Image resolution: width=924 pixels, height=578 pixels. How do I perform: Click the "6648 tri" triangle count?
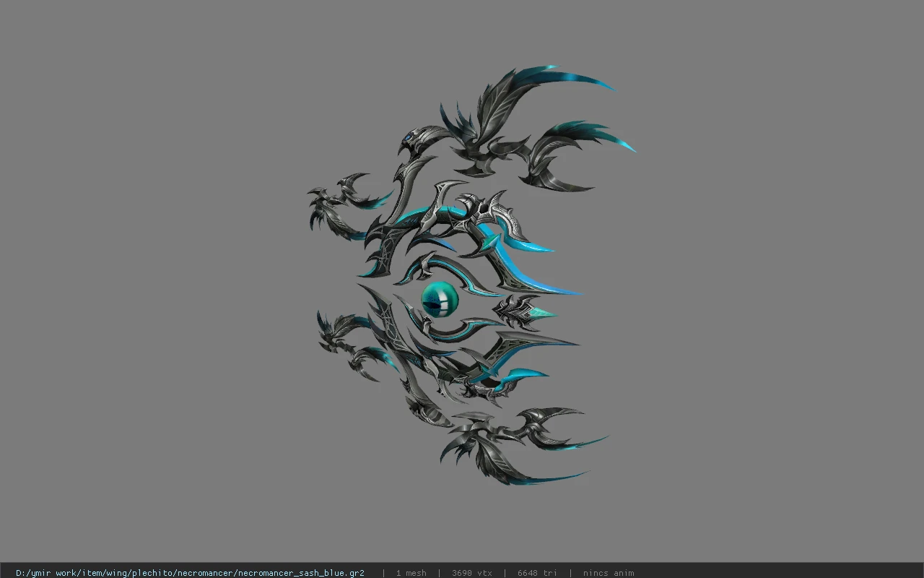tap(537, 573)
